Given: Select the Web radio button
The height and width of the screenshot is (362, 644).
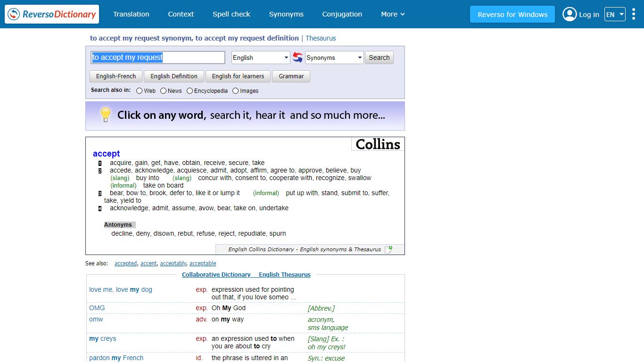Looking at the screenshot, I should (140, 91).
